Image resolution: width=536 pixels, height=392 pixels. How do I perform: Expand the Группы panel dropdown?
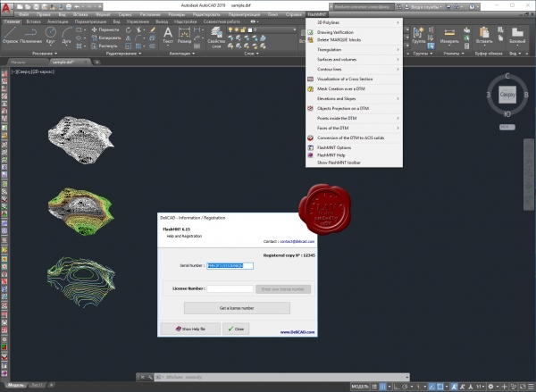(x=423, y=54)
